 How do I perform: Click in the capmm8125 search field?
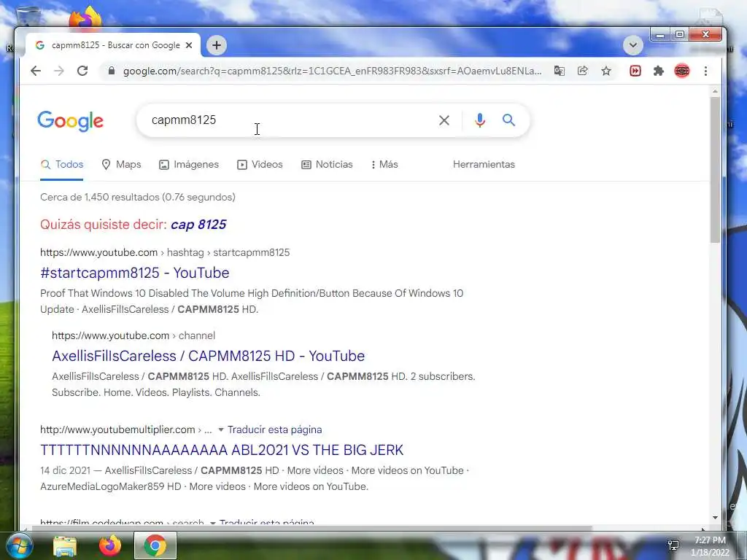[286, 120]
